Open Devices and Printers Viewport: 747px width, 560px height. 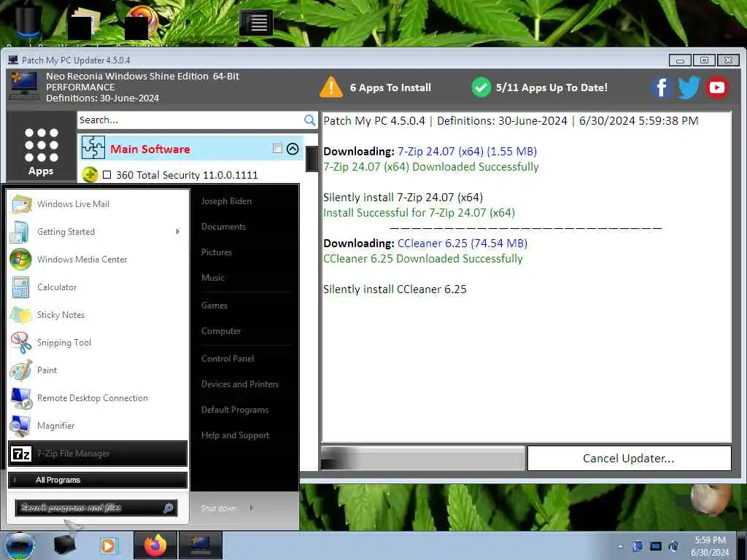click(239, 384)
